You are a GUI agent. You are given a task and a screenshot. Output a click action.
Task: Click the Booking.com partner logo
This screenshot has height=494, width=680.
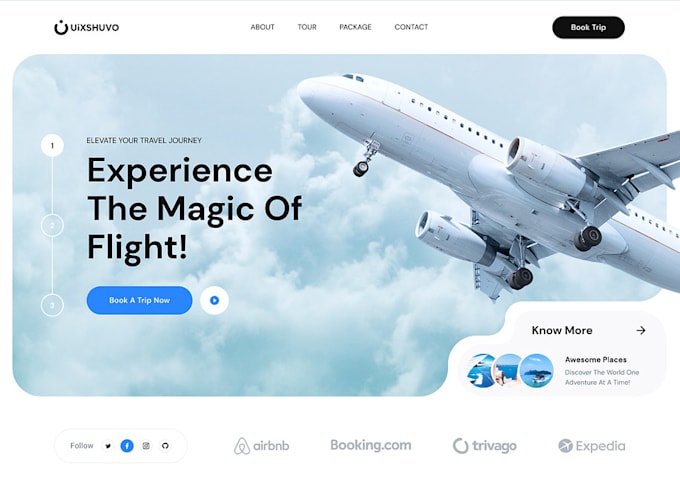pos(371,445)
